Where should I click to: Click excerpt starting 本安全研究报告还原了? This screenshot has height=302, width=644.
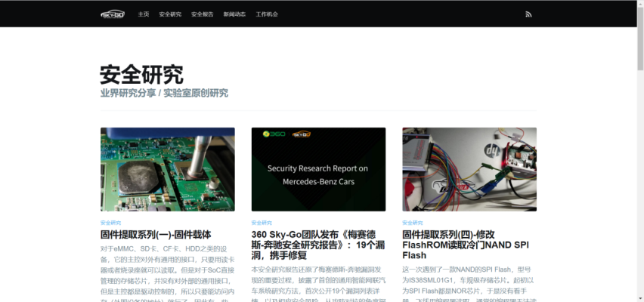318,284
